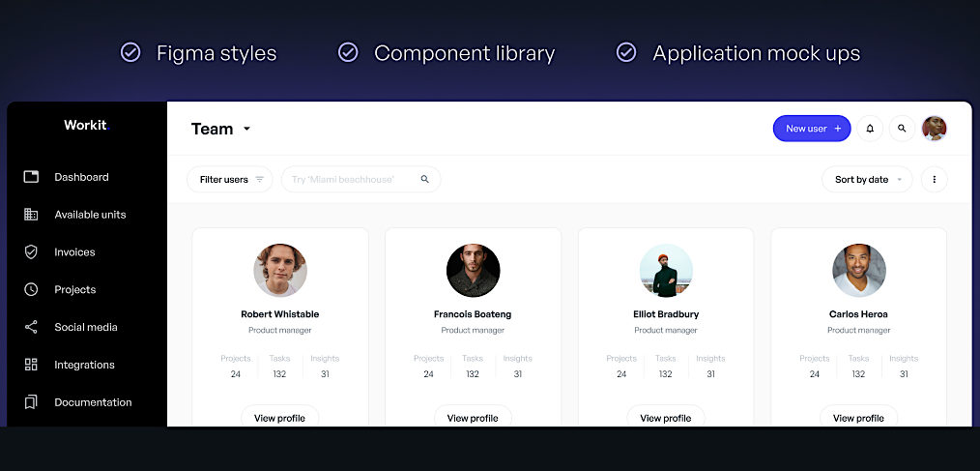The image size is (980, 471).
Task: Select Invoices in the sidebar
Action: [74, 252]
